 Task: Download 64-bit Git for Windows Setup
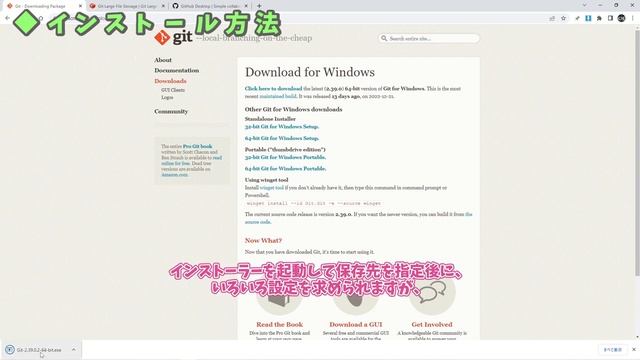[x=282, y=138]
